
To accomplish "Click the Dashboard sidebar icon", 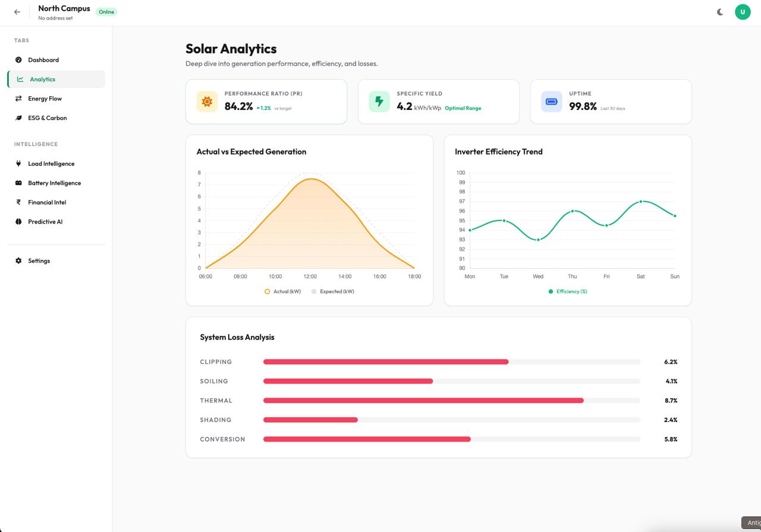I will pos(18,60).
